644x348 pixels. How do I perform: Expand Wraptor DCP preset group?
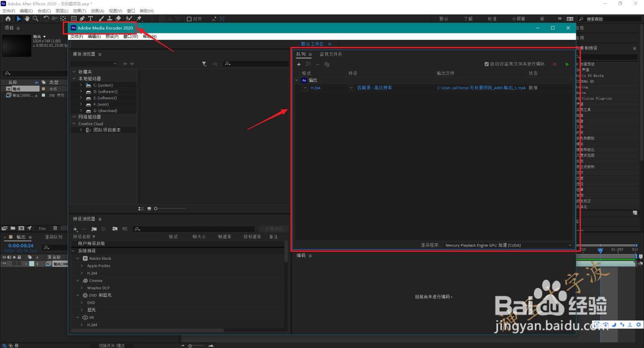[82, 288]
